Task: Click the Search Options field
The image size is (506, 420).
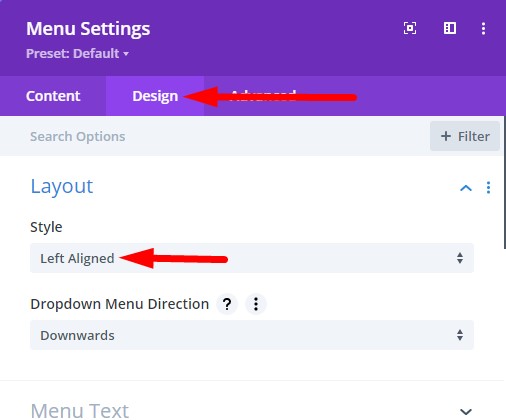Action: [x=213, y=136]
